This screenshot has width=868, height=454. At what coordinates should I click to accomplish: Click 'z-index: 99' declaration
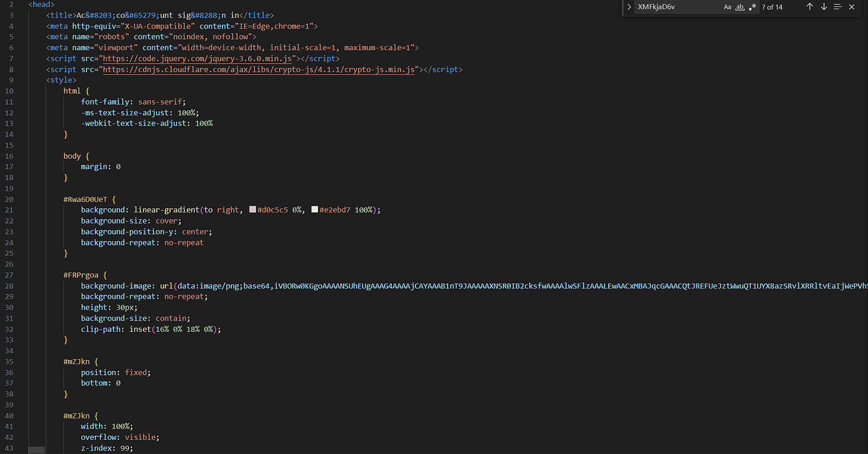107,448
